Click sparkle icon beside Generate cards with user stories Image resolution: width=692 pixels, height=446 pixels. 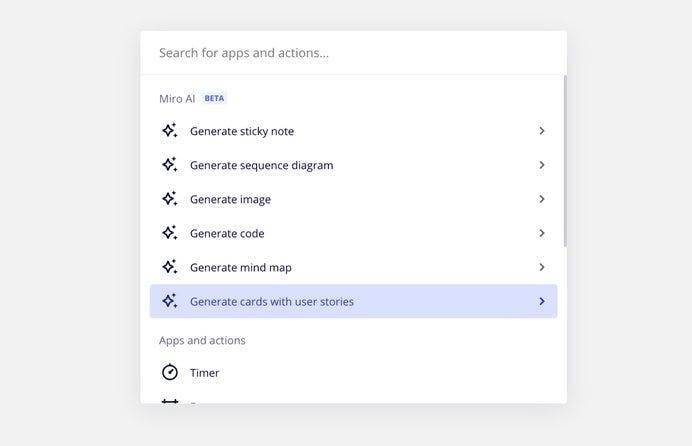pos(169,301)
